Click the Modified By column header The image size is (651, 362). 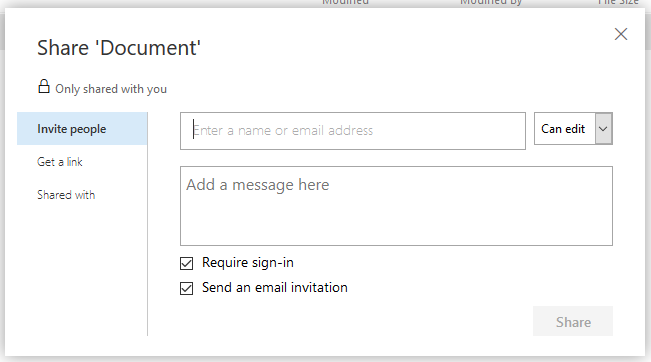click(x=491, y=2)
